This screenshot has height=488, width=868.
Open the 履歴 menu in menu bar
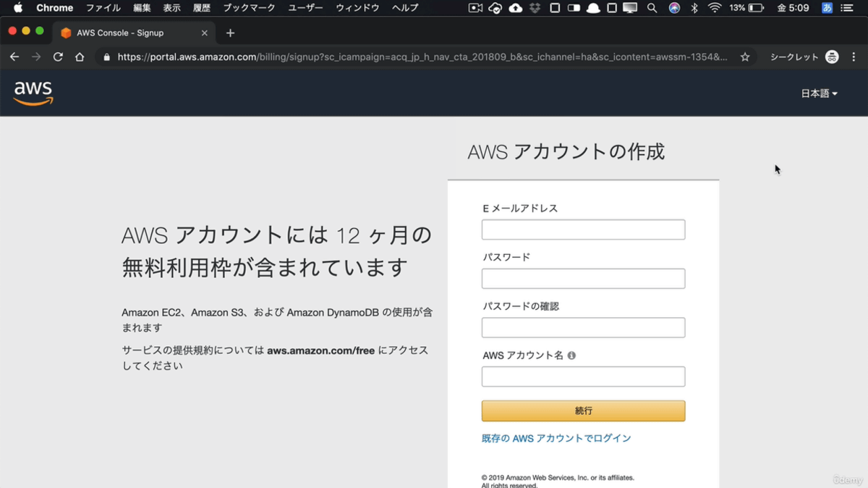202,8
